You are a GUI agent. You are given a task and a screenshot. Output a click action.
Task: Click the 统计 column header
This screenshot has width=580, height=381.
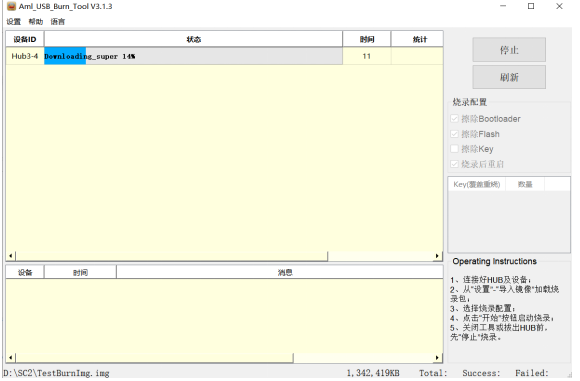417,39
